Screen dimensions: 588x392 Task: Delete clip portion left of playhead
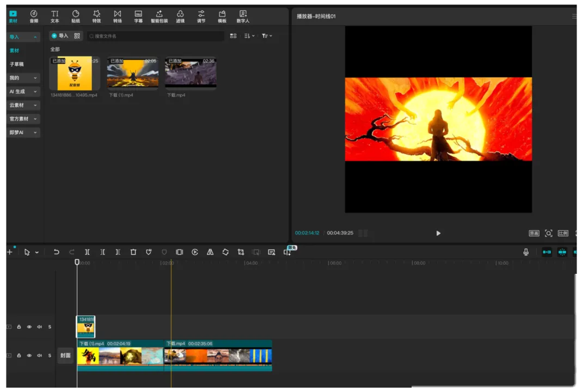[102, 252]
